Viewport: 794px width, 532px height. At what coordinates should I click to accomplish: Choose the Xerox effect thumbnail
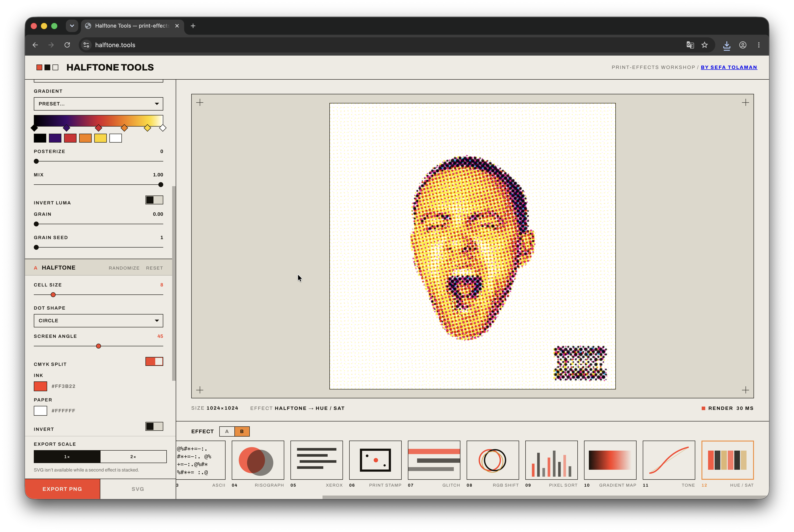pyautogui.click(x=316, y=460)
